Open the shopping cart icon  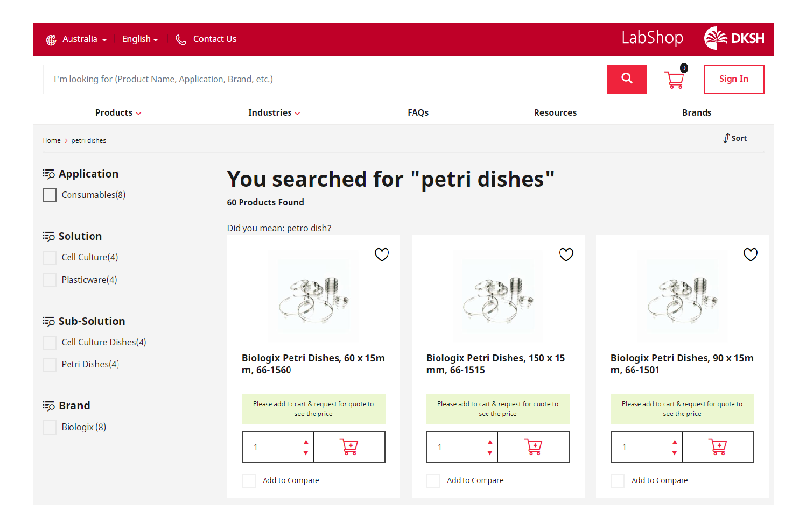pos(674,80)
